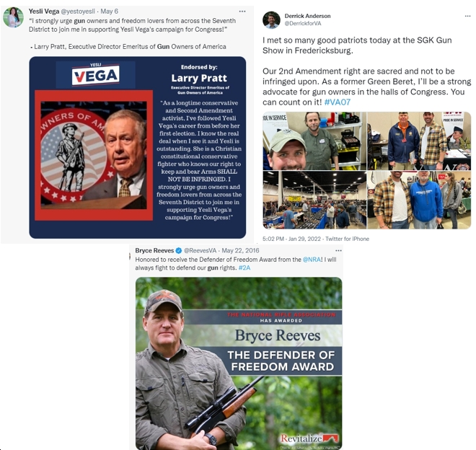Click the Yesli Vega display name
476x450 pixels.
(44, 12)
